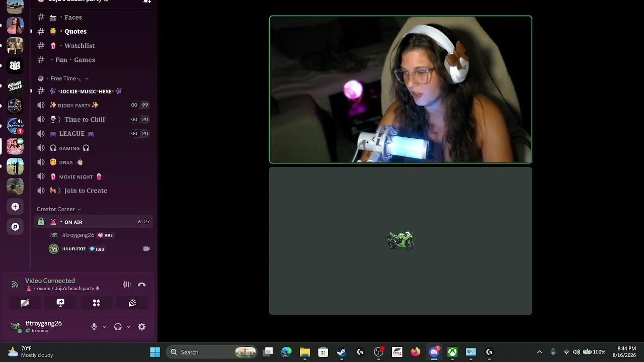The width and height of the screenshot is (644, 362).
Task: Click the connection signal icon beside Video Connected
Action: pos(15,285)
